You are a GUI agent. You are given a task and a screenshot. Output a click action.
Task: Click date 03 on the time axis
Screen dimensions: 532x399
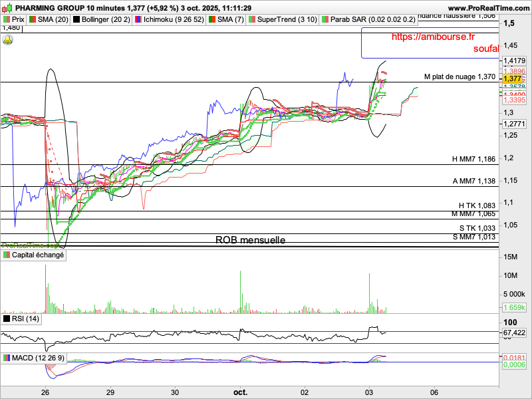(x=369, y=392)
